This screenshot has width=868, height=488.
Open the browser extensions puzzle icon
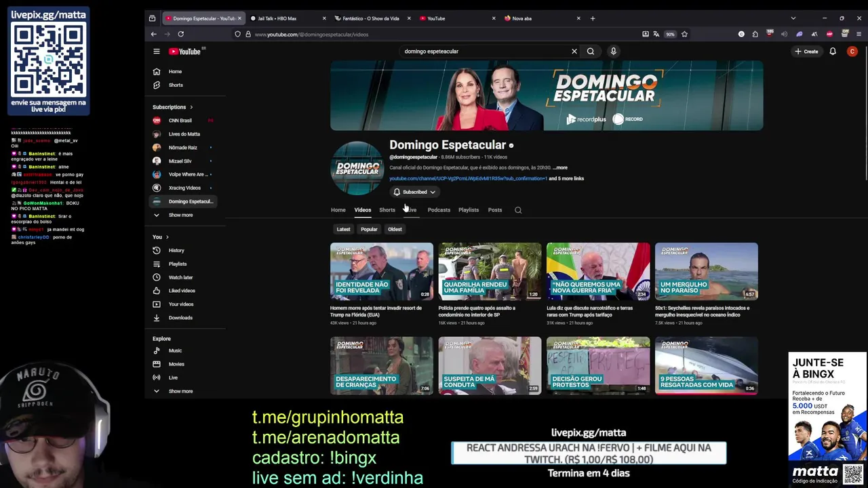point(755,34)
